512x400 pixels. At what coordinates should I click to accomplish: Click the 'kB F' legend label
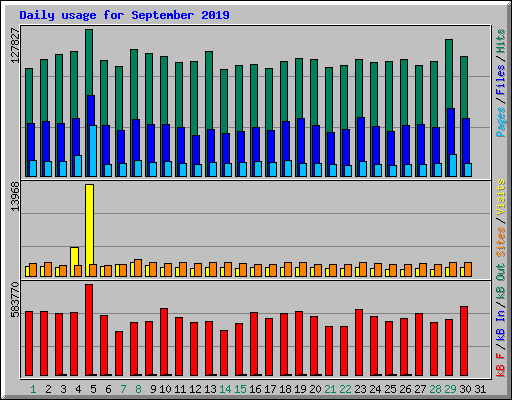(501, 365)
